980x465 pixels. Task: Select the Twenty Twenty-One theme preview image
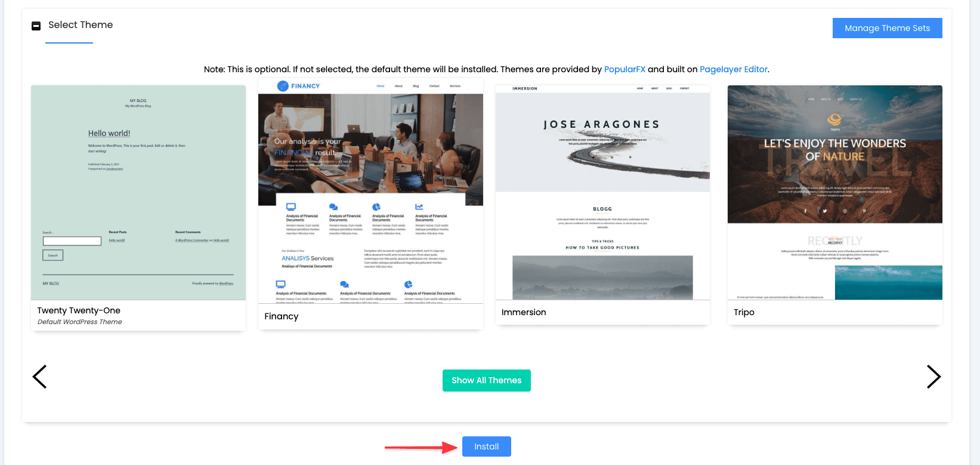[138, 192]
